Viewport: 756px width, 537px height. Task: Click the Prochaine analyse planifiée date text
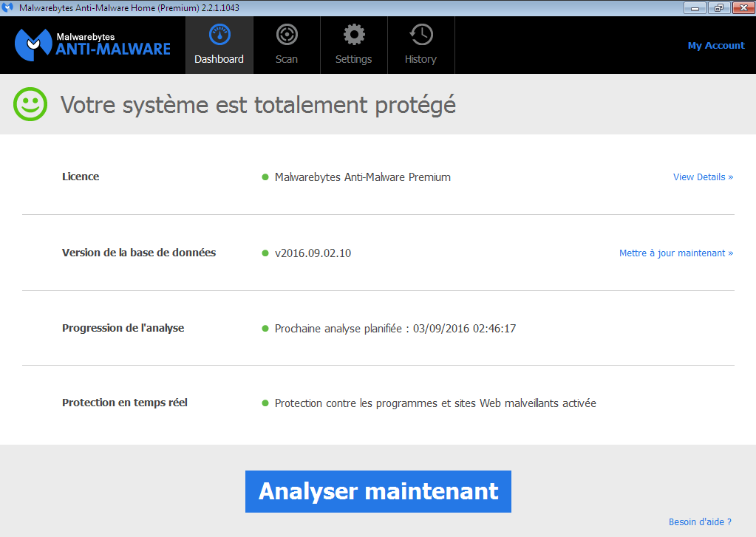(395, 328)
